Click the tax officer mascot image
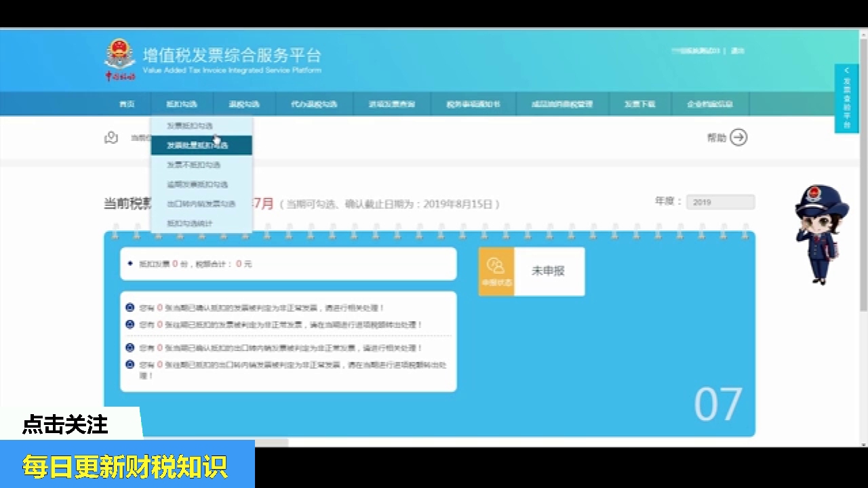Screen dimensions: 868x488 pos(821,230)
